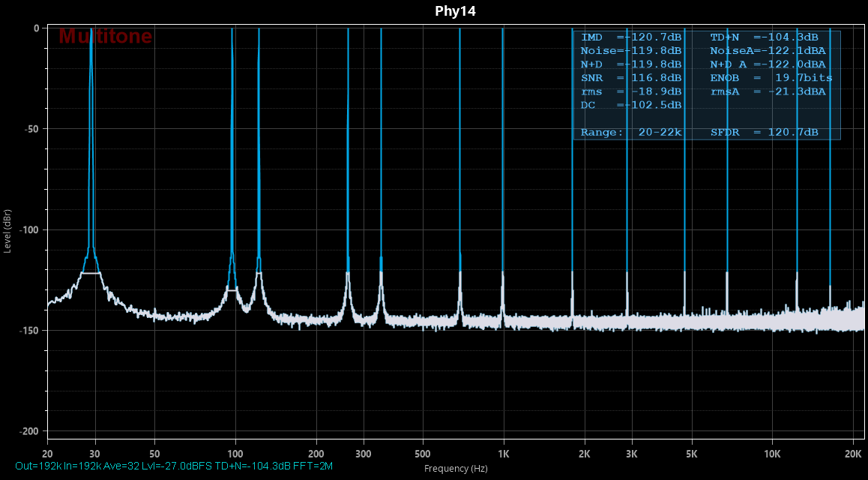Click the N+D -119.8dB value
This screenshot has width=868, height=480.
631,64
